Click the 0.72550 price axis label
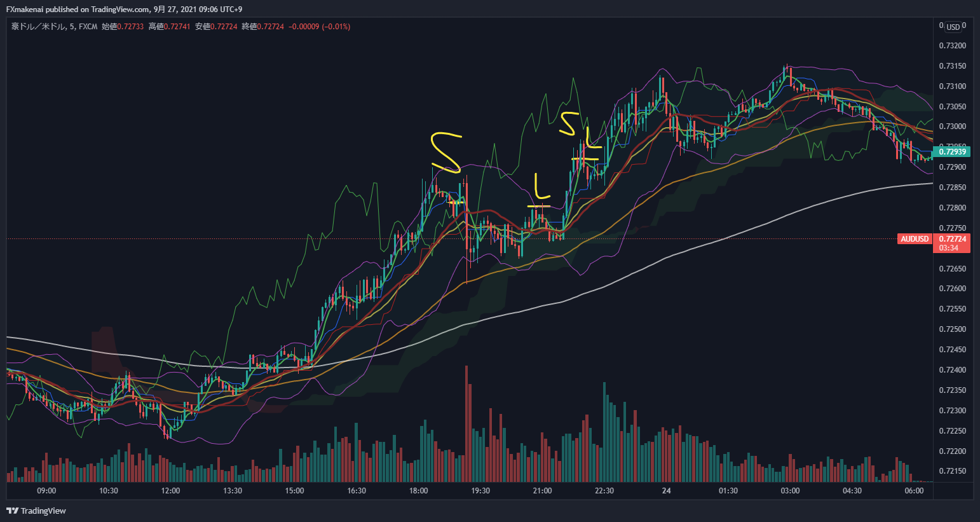Image resolution: width=980 pixels, height=522 pixels. (x=952, y=309)
